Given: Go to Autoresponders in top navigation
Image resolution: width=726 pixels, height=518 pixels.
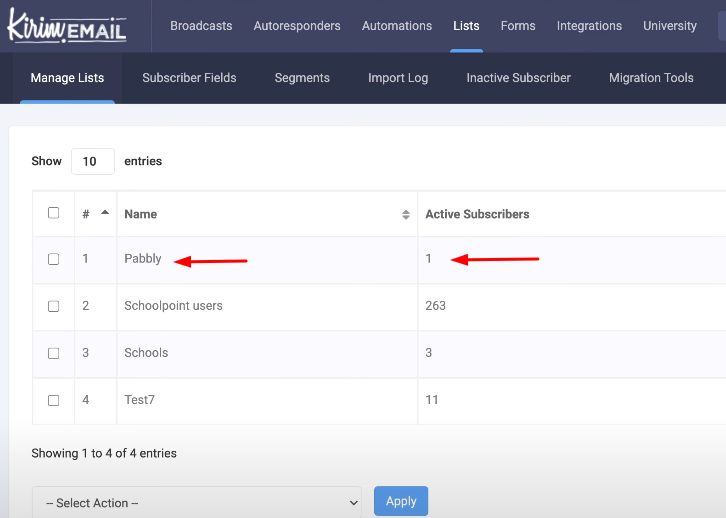Looking at the screenshot, I should 297,26.
